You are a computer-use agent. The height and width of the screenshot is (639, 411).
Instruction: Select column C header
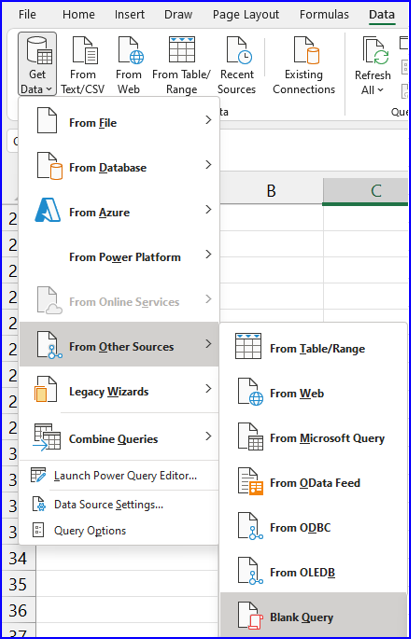point(366,191)
